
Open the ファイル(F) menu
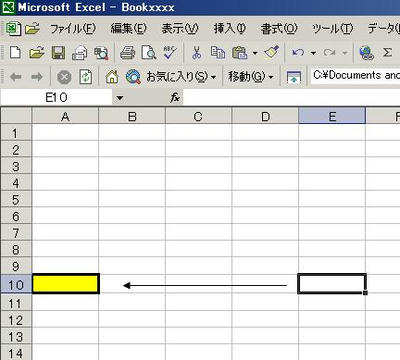click(73, 29)
